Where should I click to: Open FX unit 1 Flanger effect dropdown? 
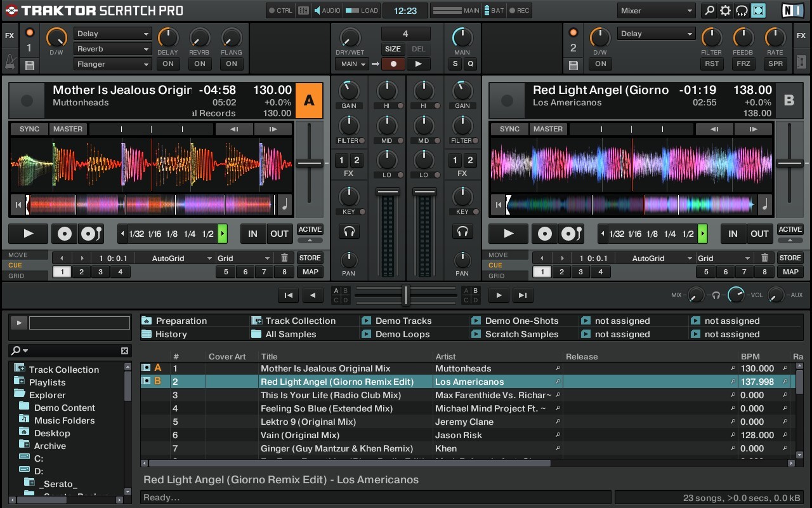click(x=112, y=64)
